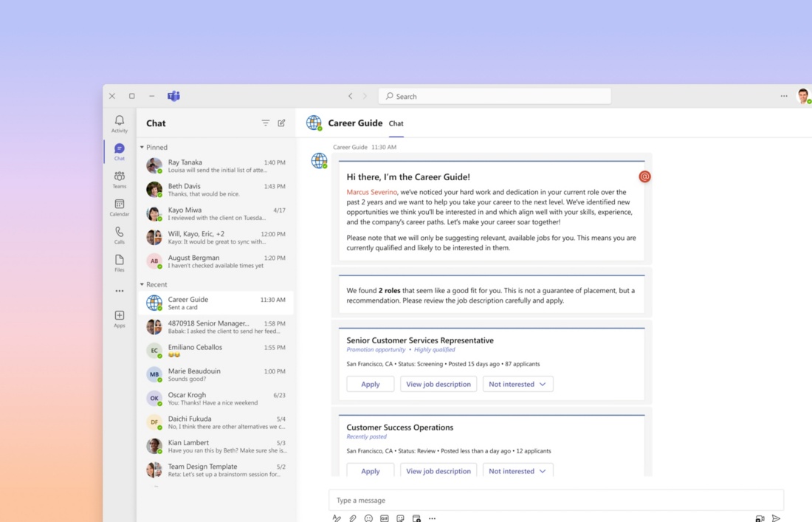Go back using the left arrow
Screen dimensions: 812x522
(351, 96)
